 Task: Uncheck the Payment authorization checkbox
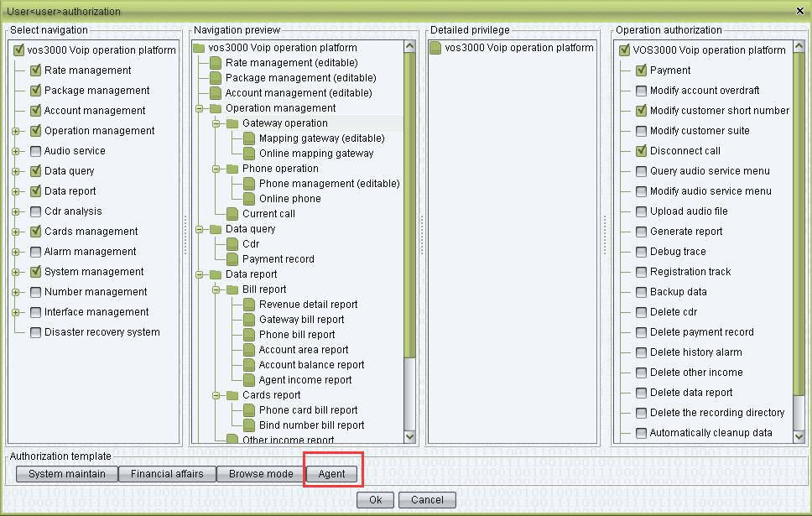(x=642, y=70)
